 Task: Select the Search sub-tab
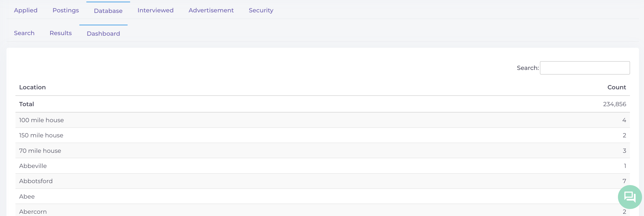24,33
